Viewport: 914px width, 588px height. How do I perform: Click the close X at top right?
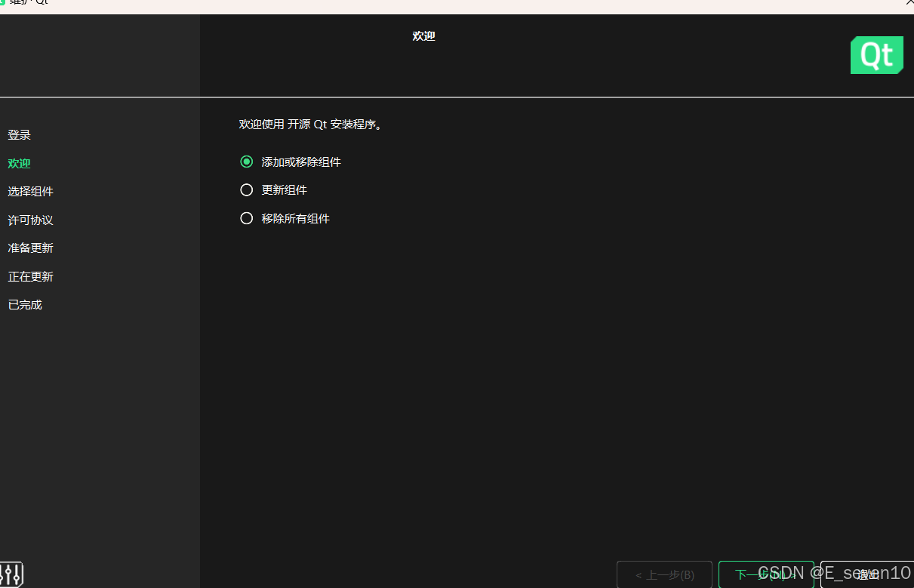tap(909, 2)
